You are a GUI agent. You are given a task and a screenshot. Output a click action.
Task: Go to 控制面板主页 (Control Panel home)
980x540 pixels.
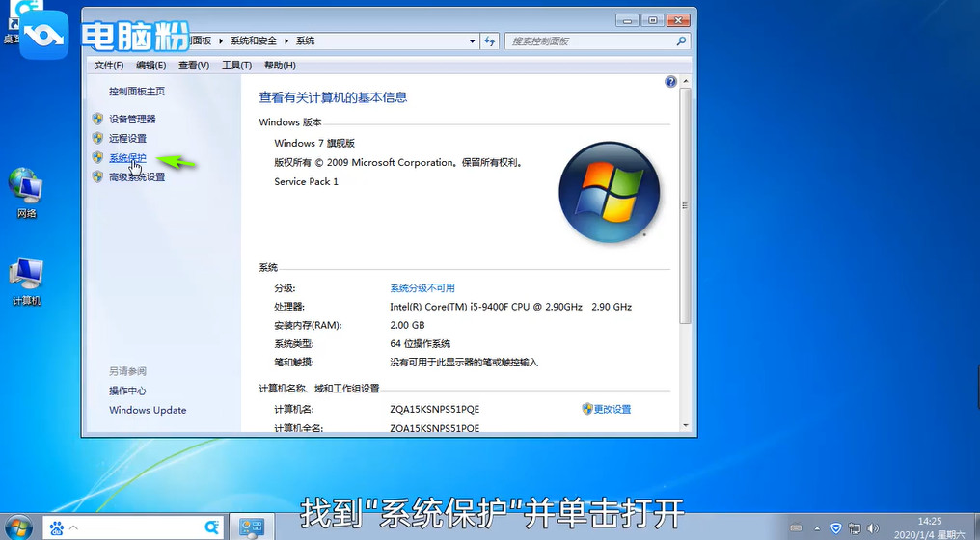pyautogui.click(x=137, y=92)
